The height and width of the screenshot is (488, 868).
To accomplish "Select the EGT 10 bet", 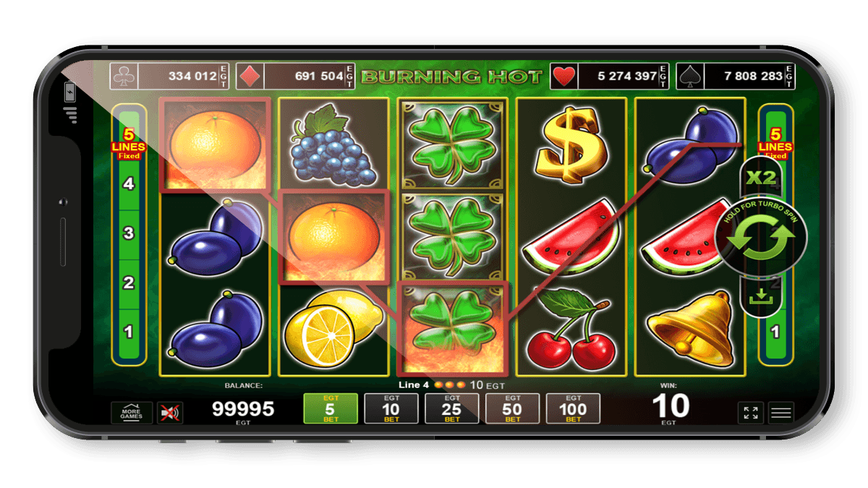I will (x=391, y=408).
